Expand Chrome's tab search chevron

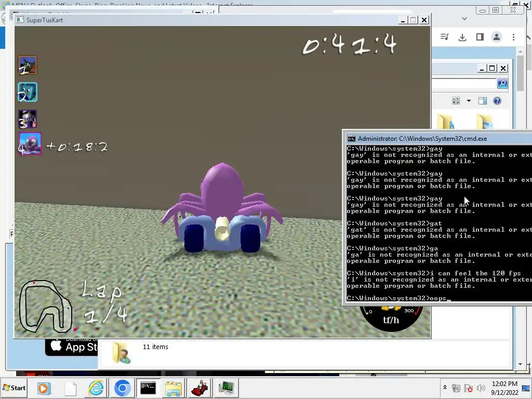click(x=464, y=19)
